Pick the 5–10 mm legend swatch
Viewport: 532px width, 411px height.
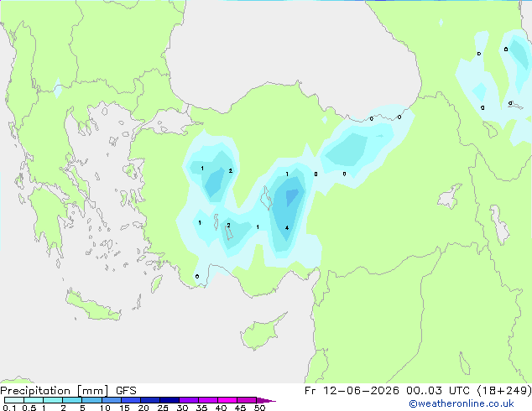91,400
